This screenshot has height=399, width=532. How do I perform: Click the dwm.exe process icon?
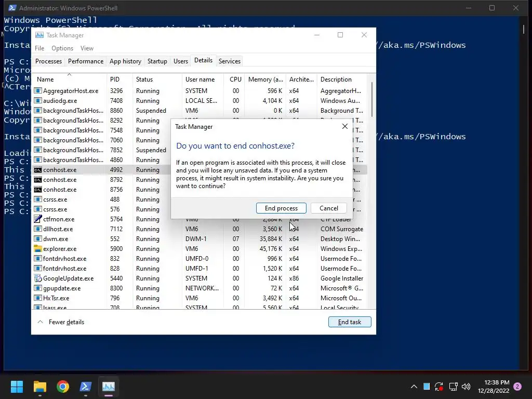pos(37,239)
